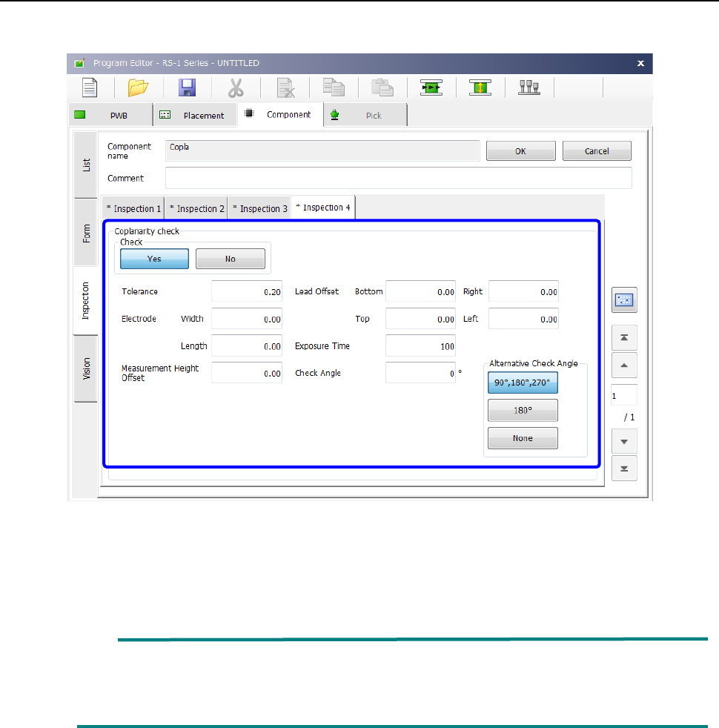This screenshot has width=719, height=728.
Task: Click the Lead Offset Top field
Action: 420,319
